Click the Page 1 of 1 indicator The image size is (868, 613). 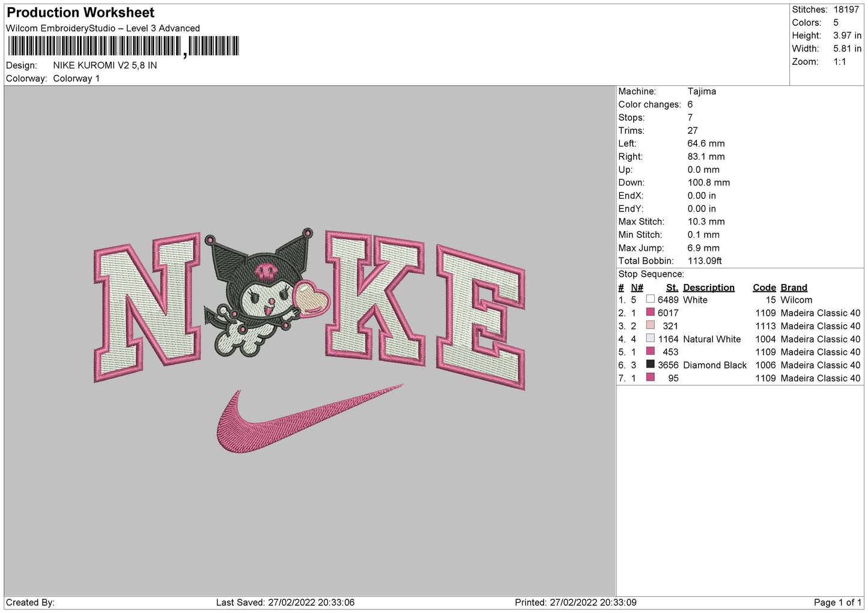837,602
